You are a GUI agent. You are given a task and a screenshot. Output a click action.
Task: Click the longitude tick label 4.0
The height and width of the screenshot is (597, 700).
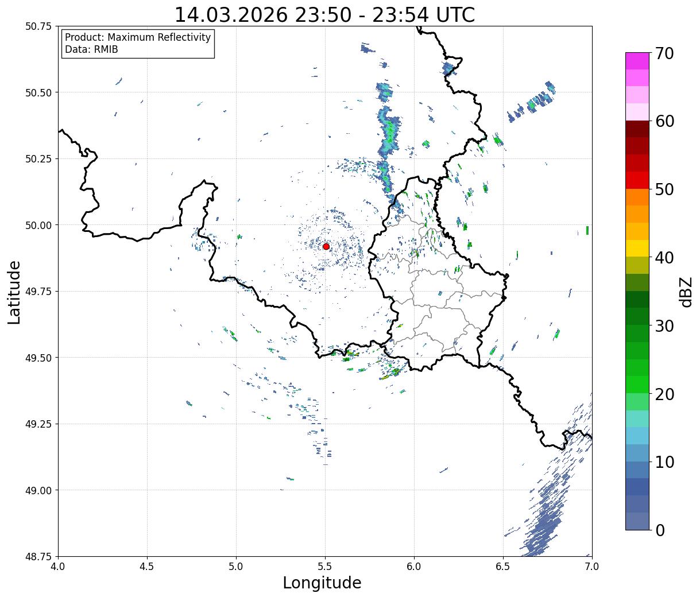click(58, 566)
